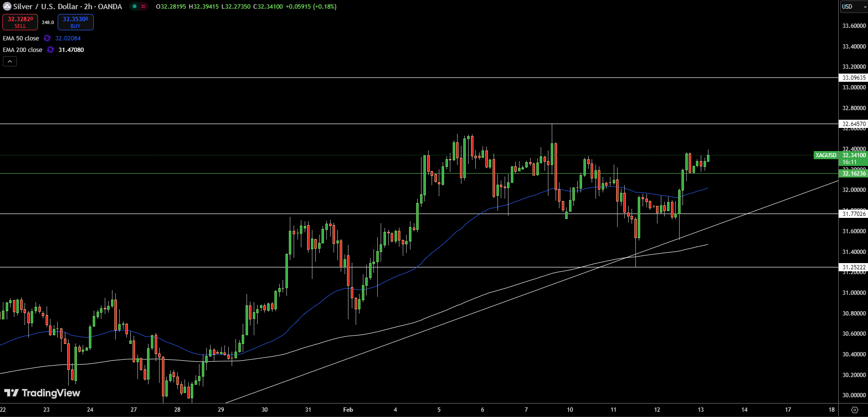Click the +0.05915 (+0.18%) change value
The height and width of the screenshot is (417, 868).
tap(311, 6)
